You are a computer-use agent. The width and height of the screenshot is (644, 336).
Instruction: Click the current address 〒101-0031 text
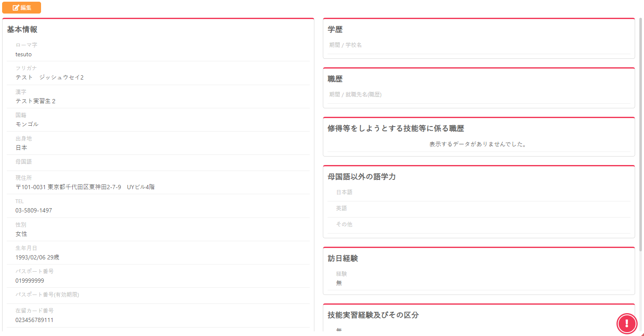point(85,187)
